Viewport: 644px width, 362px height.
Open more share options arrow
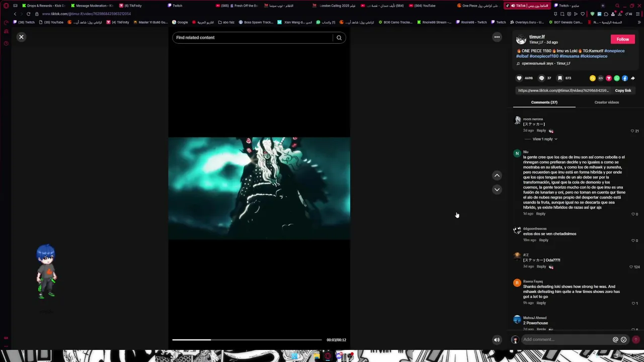point(633,78)
